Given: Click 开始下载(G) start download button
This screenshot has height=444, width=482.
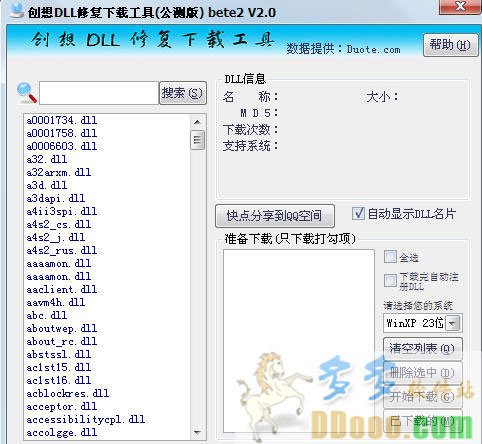Looking at the screenshot, I should 423,397.
